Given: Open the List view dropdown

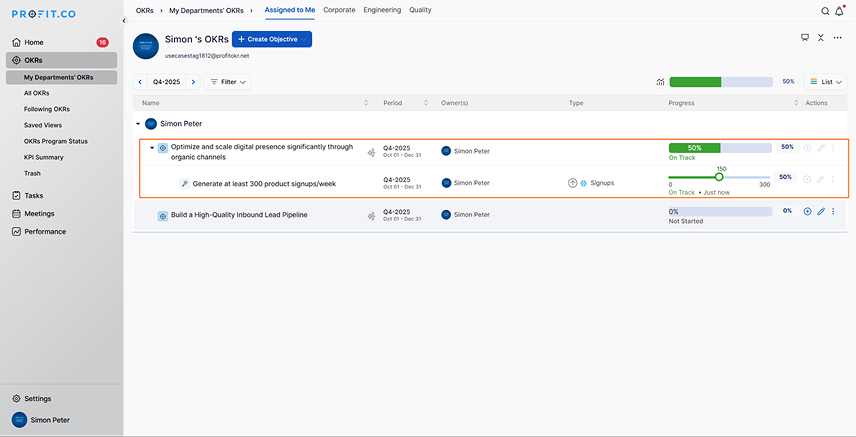Looking at the screenshot, I should pos(825,82).
